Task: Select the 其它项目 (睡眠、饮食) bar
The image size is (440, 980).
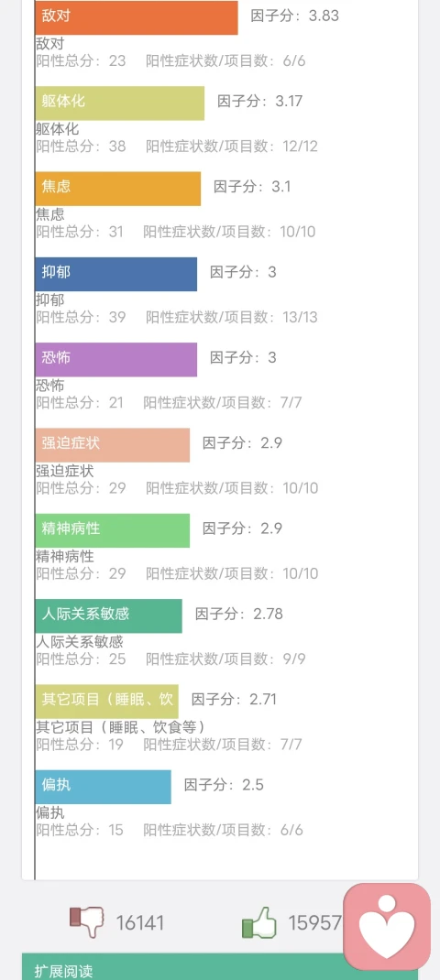Action: click(x=106, y=702)
